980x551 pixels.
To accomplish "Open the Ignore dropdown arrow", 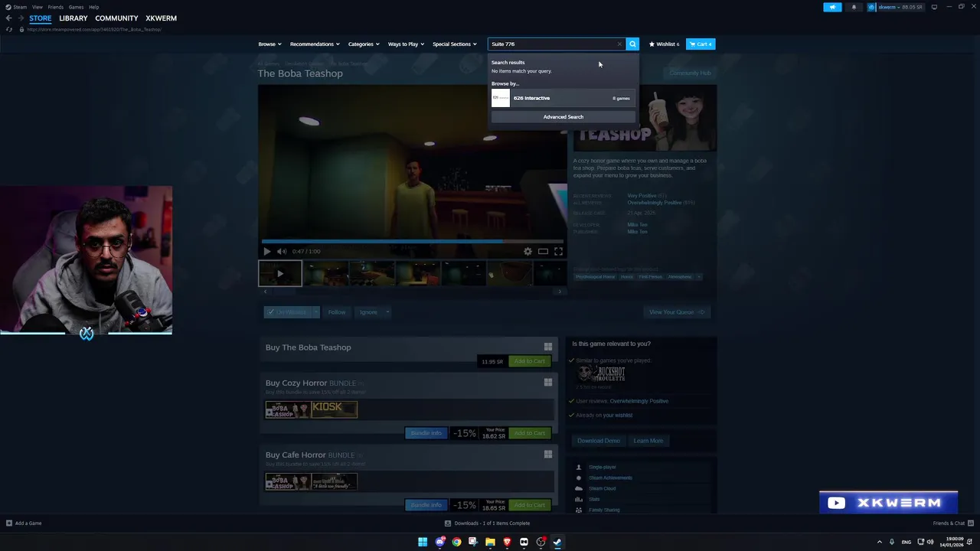I will pos(387,312).
